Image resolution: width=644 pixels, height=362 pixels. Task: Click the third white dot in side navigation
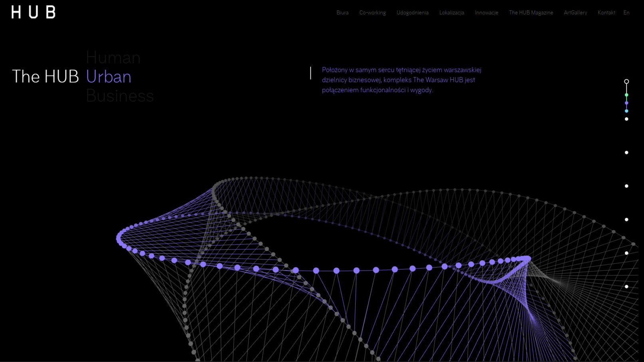coord(626,186)
